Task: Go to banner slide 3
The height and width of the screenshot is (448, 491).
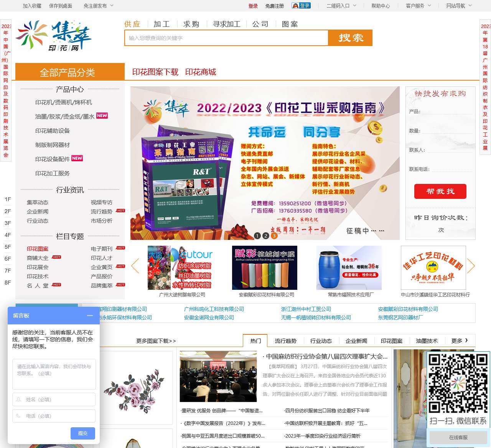Action: click(274, 236)
